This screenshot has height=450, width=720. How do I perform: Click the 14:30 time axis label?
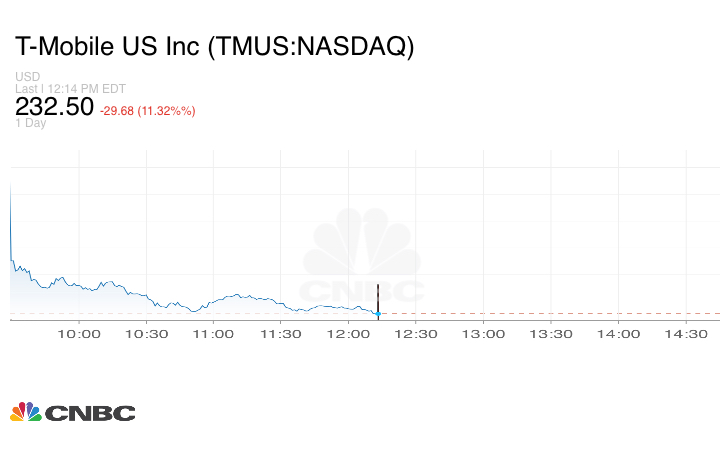coord(685,334)
